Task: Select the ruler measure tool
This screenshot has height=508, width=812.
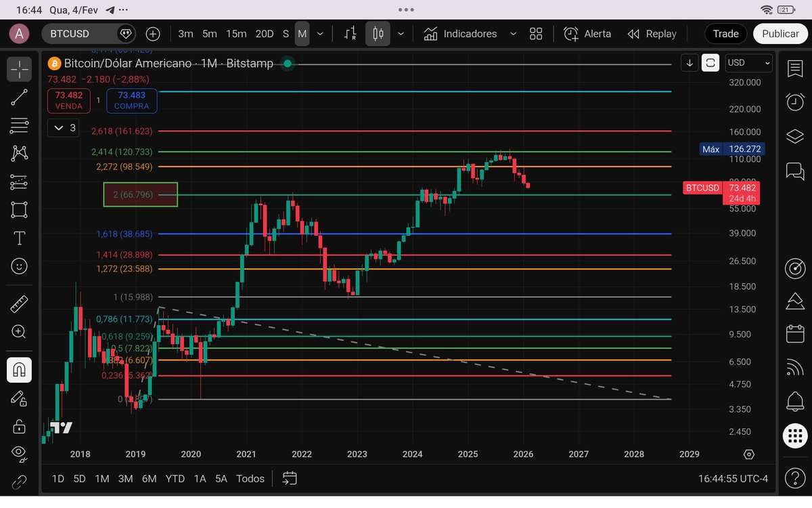Action: pyautogui.click(x=20, y=303)
